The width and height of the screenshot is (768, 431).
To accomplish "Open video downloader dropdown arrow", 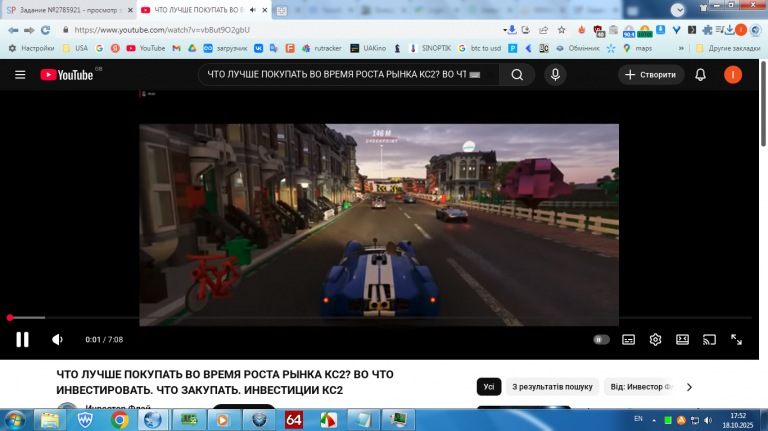I will (505, 30).
